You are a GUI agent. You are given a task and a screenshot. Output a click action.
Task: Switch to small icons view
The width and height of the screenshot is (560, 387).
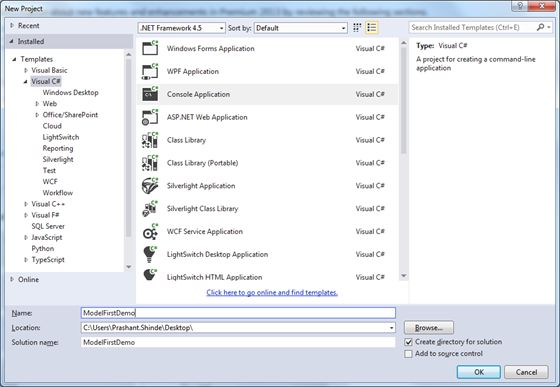click(357, 27)
